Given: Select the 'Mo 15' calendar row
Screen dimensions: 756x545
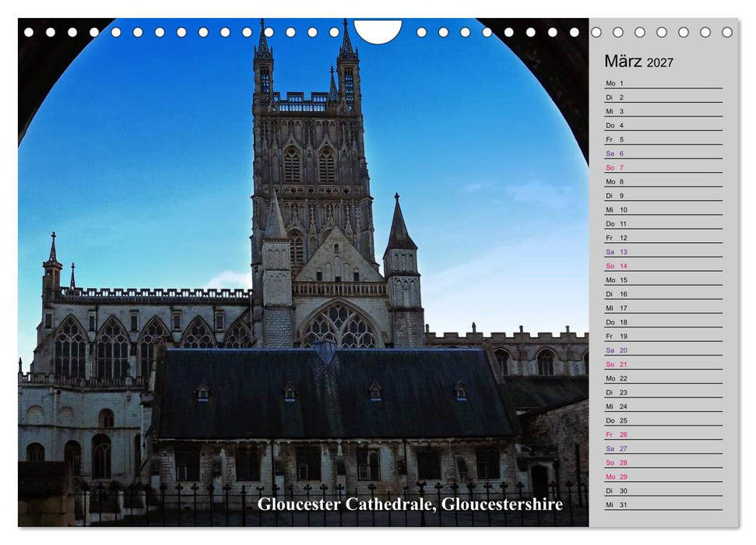Looking at the screenshot, I should tap(663, 280).
